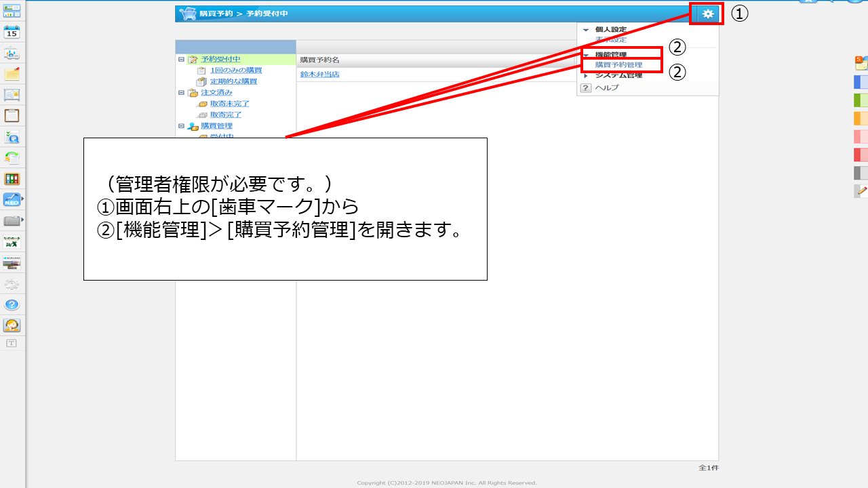The height and width of the screenshot is (488, 868).
Task: Select 予約受付中 in the tree
Action: pyautogui.click(x=220, y=60)
